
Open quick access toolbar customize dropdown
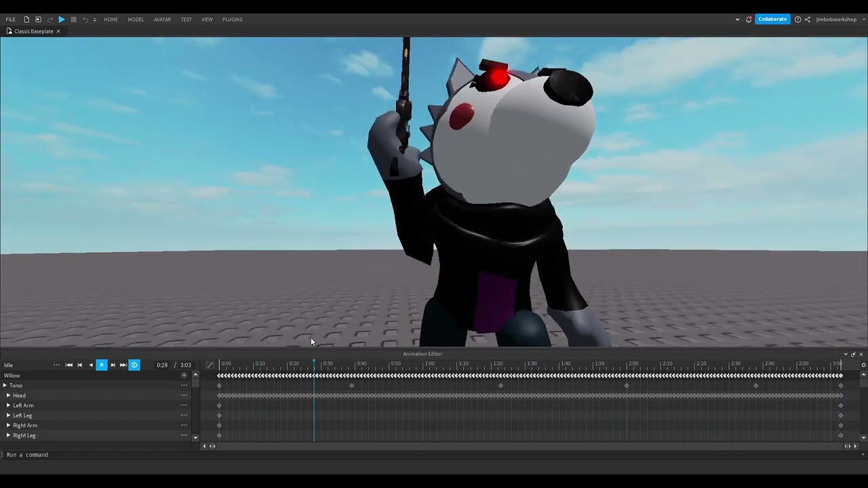tap(94, 20)
